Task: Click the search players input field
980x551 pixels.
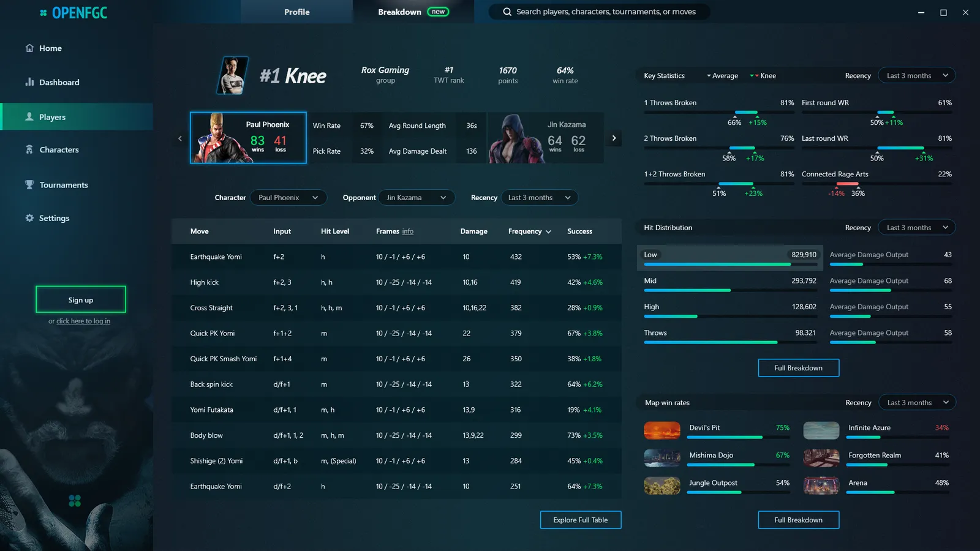Action: [x=600, y=12]
